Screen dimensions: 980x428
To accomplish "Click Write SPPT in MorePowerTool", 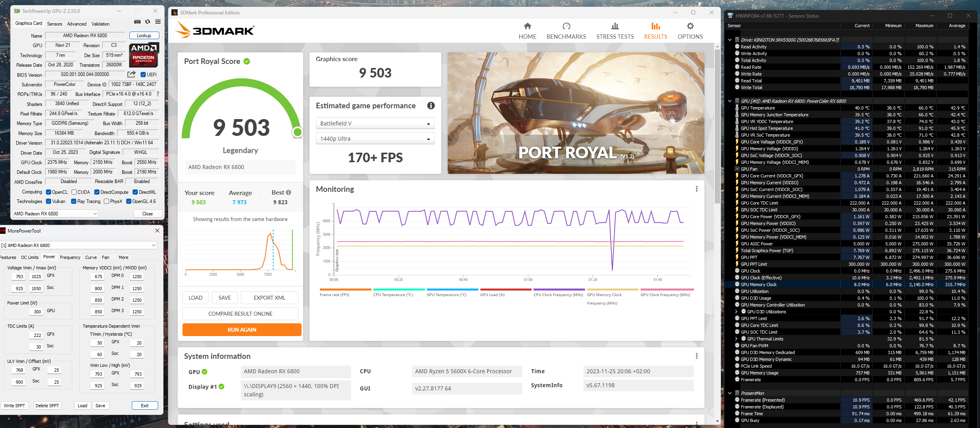I will (x=14, y=406).
